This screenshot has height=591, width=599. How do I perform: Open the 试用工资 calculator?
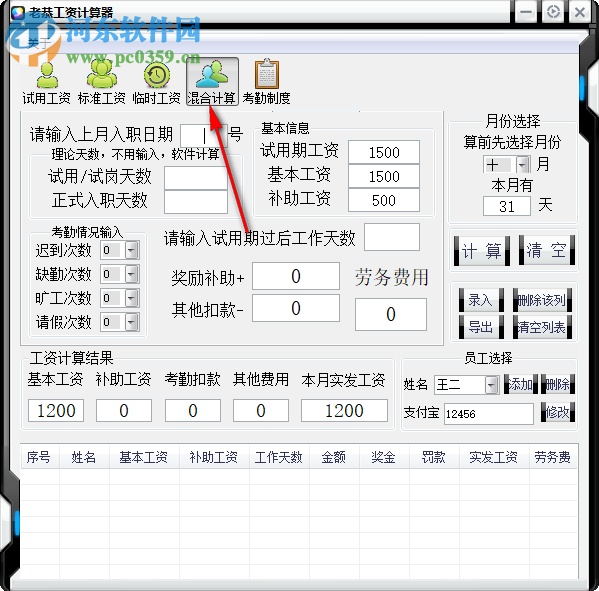coord(46,83)
